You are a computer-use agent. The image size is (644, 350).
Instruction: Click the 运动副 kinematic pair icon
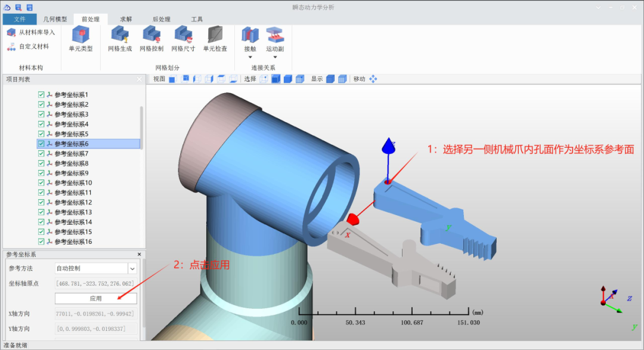tap(275, 35)
